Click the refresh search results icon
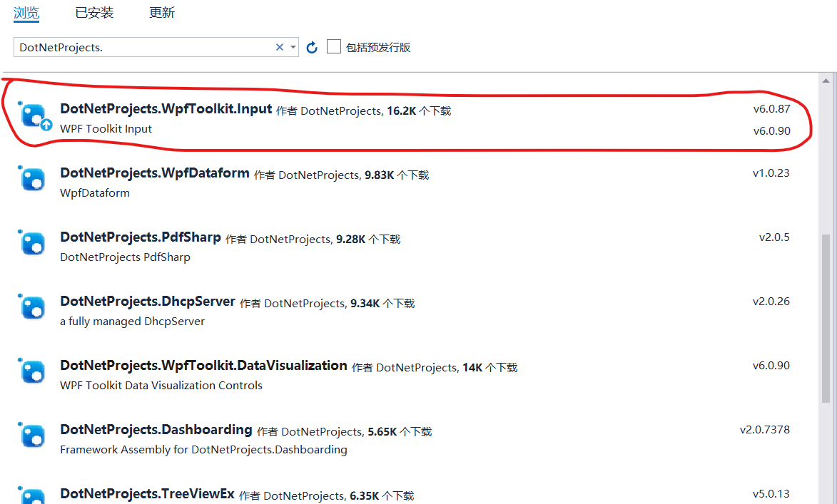The width and height of the screenshot is (837, 504). (312, 46)
